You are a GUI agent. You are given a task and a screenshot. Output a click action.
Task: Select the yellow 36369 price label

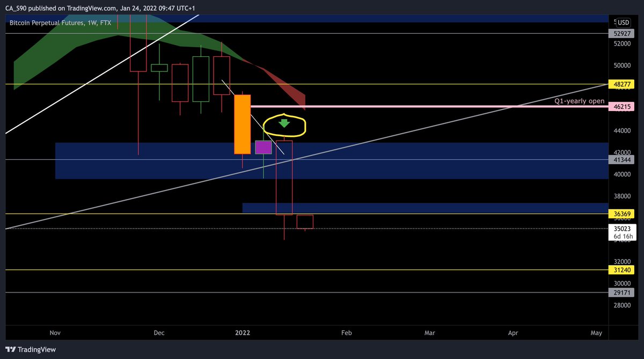pos(622,214)
